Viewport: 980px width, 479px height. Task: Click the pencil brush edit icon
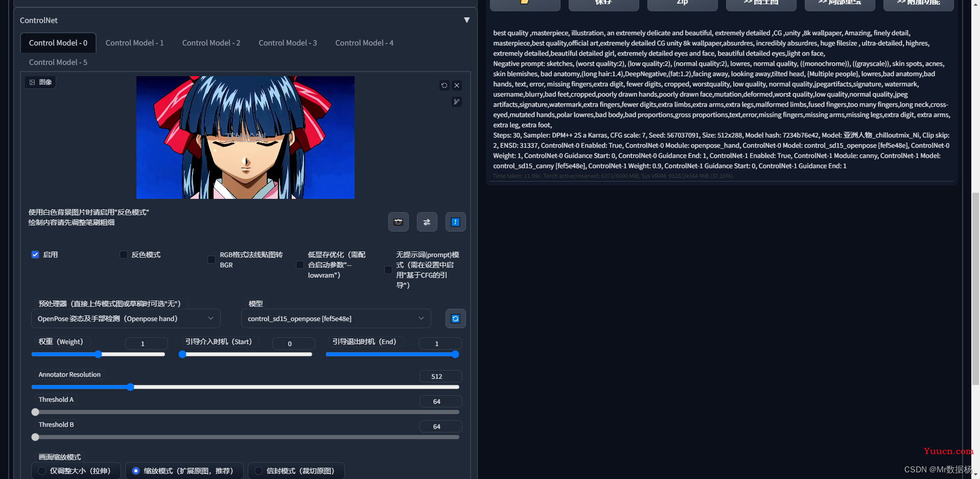click(457, 102)
